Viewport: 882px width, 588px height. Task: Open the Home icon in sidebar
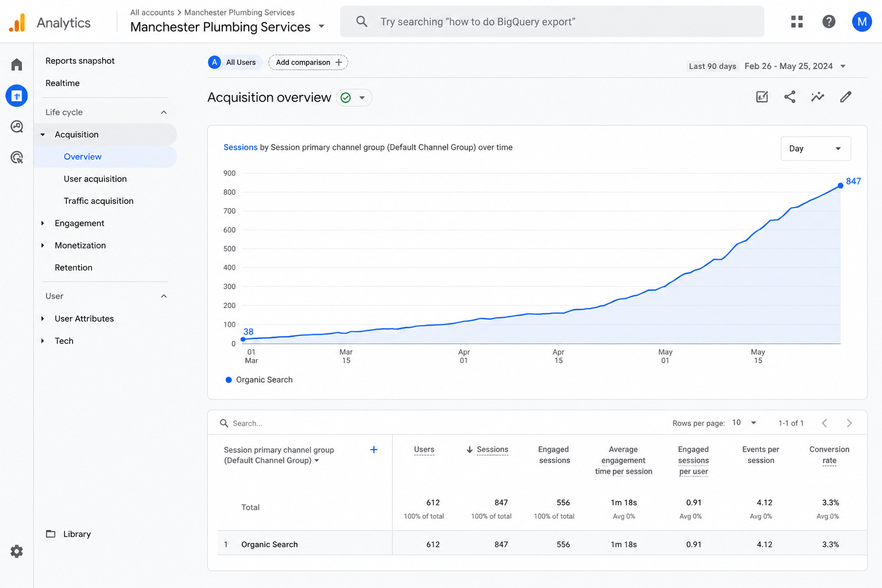point(17,64)
